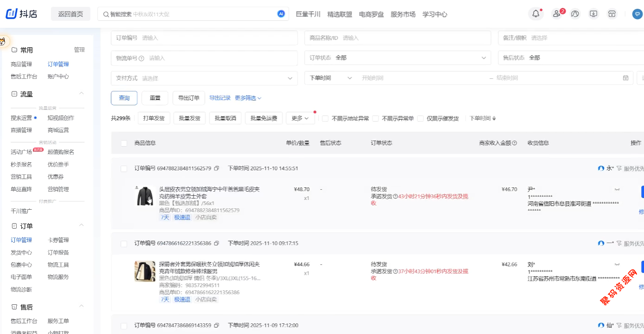
Task: Open the download center icon
Action: click(x=593, y=14)
